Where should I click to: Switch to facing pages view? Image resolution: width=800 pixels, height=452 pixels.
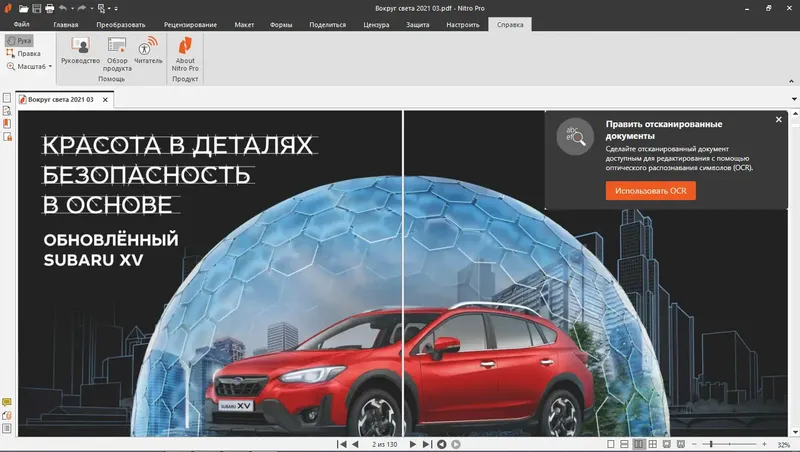tap(638, 444)
